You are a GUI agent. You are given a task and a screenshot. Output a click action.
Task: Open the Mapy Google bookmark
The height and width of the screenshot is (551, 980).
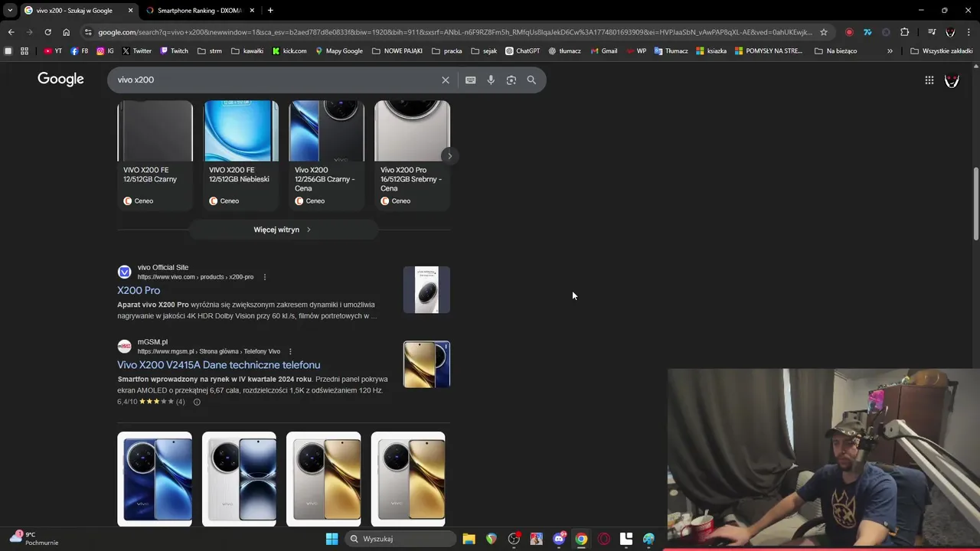(338, 51)
